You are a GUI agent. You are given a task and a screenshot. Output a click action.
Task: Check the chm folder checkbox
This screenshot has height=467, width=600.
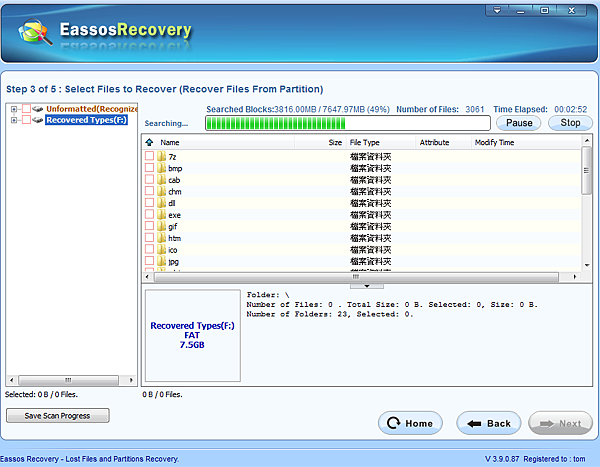[149, 191]
